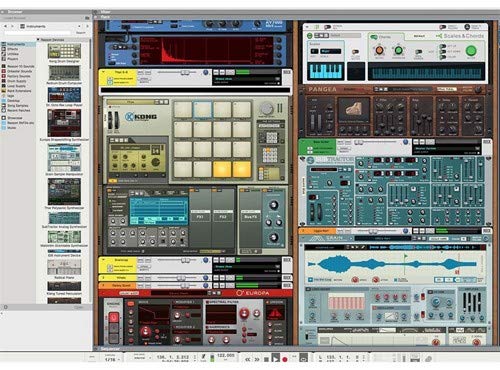Click the Grain sample waveform display
The width and height of the screenshot is (500, 370).
(x=394, y=264)
